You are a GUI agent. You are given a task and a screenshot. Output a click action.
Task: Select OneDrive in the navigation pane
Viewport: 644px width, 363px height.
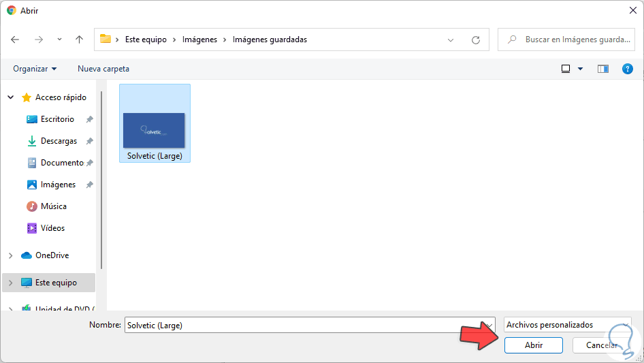tap(52, 255)
